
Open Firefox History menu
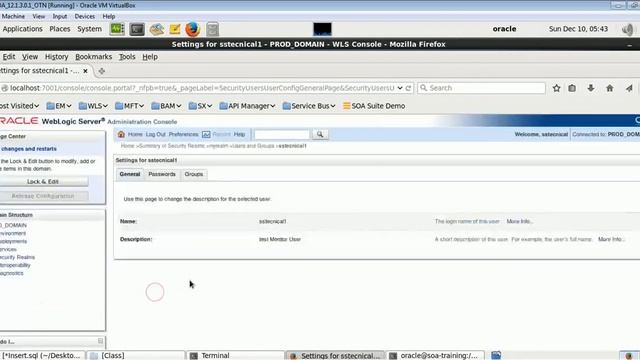click(x=56, y=57)
